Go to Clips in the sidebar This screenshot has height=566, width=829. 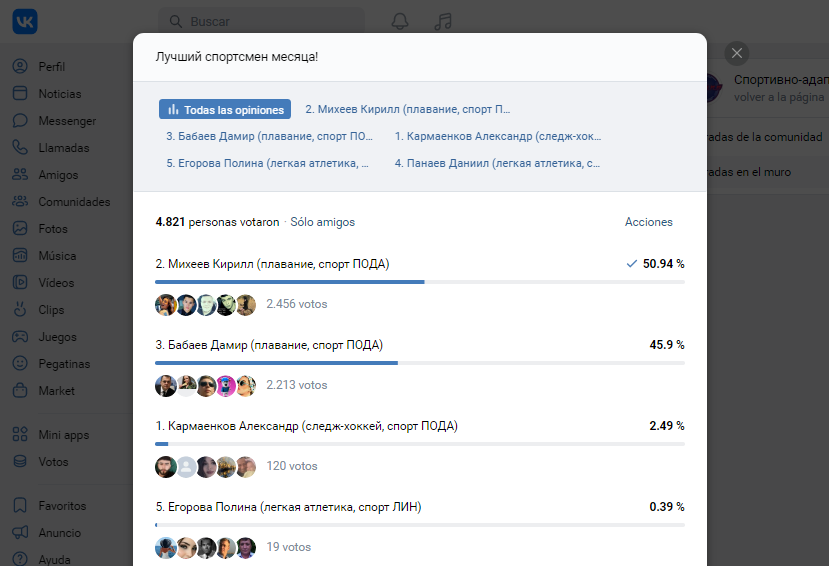point(51,310)
